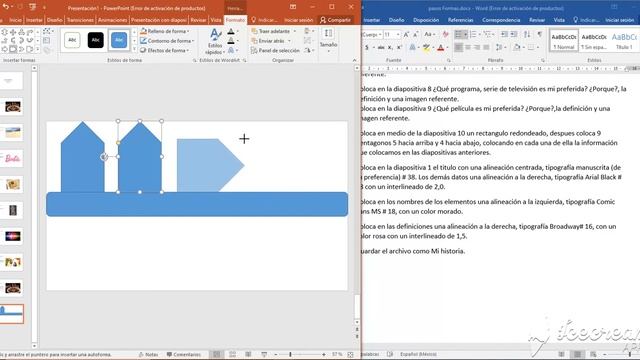Select the last slide thumbnail with blue bar
Image resolution: width=640 pixels, height=360 pixels.
pyautogui.click(x=12, y=314)
